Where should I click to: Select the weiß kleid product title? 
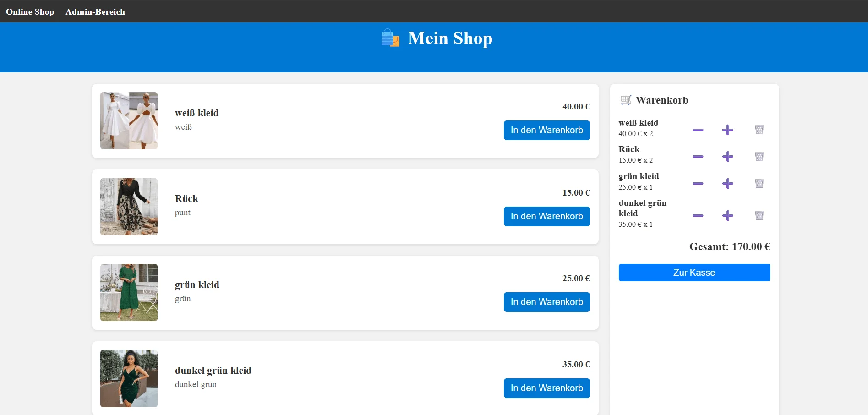pos(197,113)
